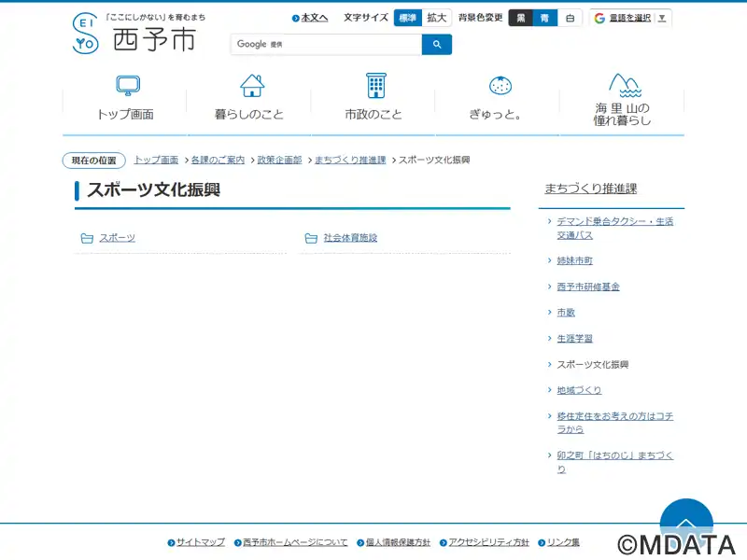This screenshot has width=747, height=560.
Task: Go to 政策企画部 in breadcrumb
Action: 279,161
